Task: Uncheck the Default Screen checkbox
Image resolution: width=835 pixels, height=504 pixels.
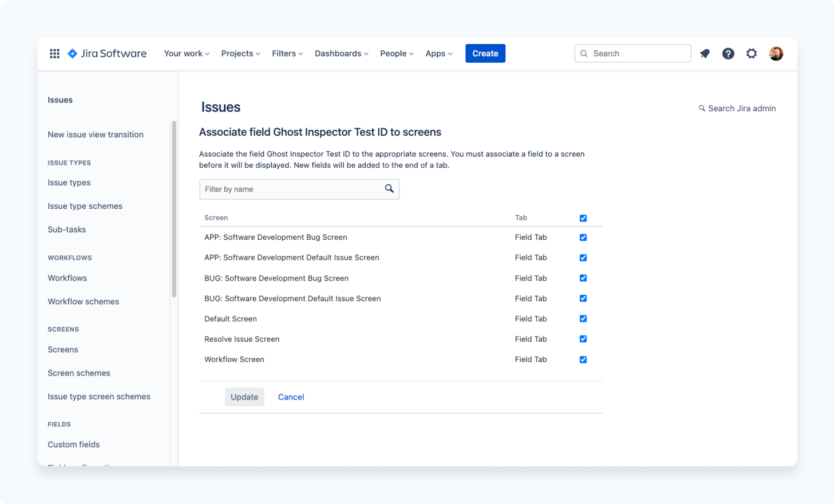Action: click(583, 318)
